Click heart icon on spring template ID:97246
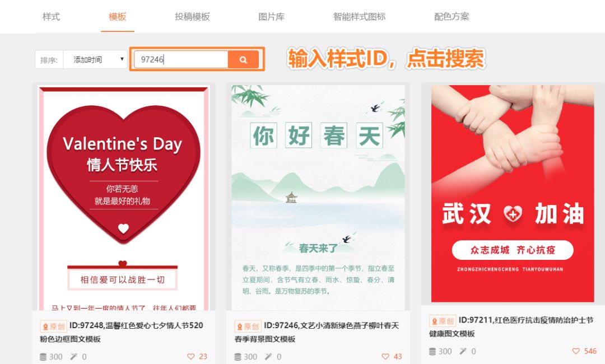This screenshot has height=364, width=605. coord(385,356)
